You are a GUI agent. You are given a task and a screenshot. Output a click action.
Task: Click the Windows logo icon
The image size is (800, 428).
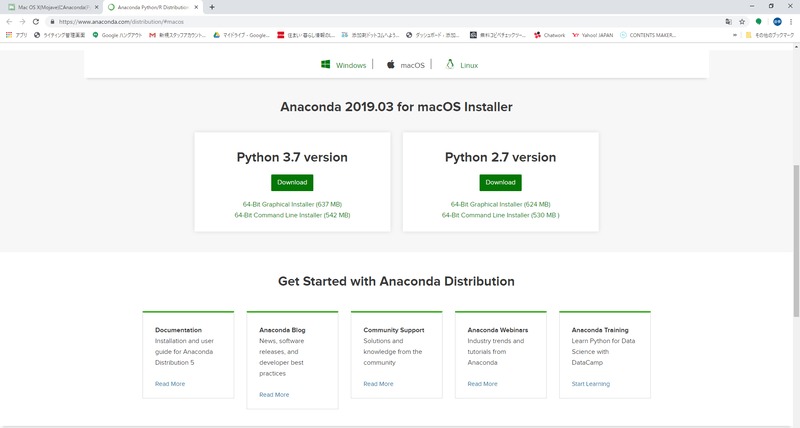coord(326,64)
